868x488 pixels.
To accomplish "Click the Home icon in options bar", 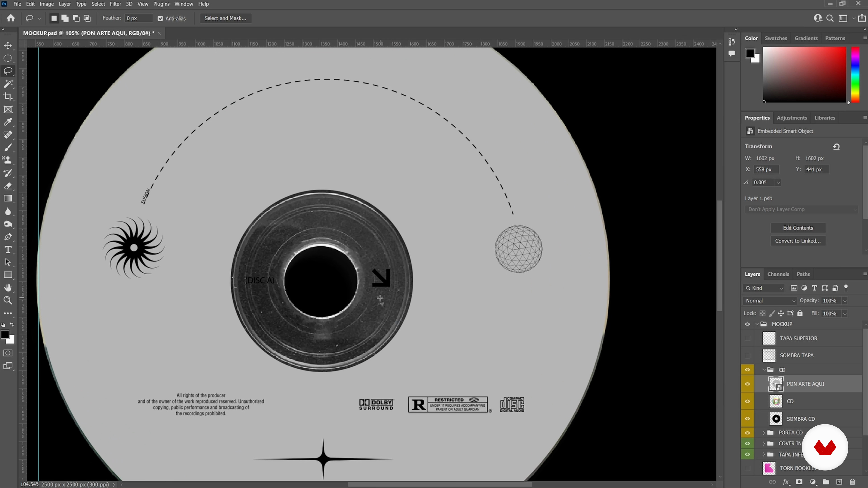I will [11, 18].
